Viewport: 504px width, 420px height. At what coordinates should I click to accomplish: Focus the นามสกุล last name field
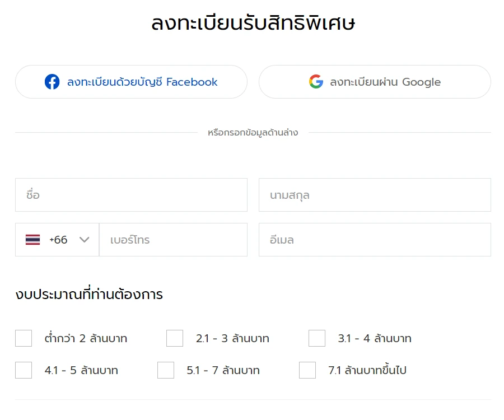(x=375, y=195)
